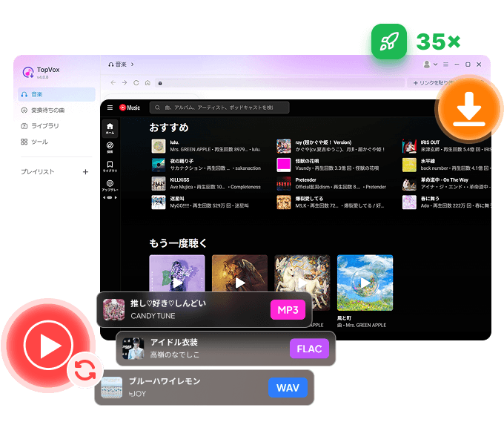Image resolution: width=504 pixels, height=445 pixels.
Task: Click the orange download button
Action: click(x=469, y=109)
